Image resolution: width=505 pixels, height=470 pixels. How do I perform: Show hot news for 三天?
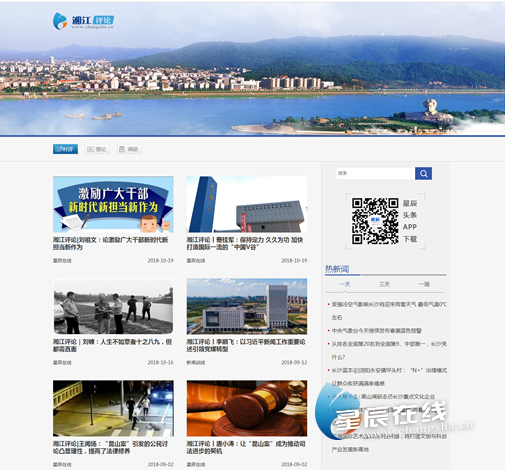coord(384,284)
